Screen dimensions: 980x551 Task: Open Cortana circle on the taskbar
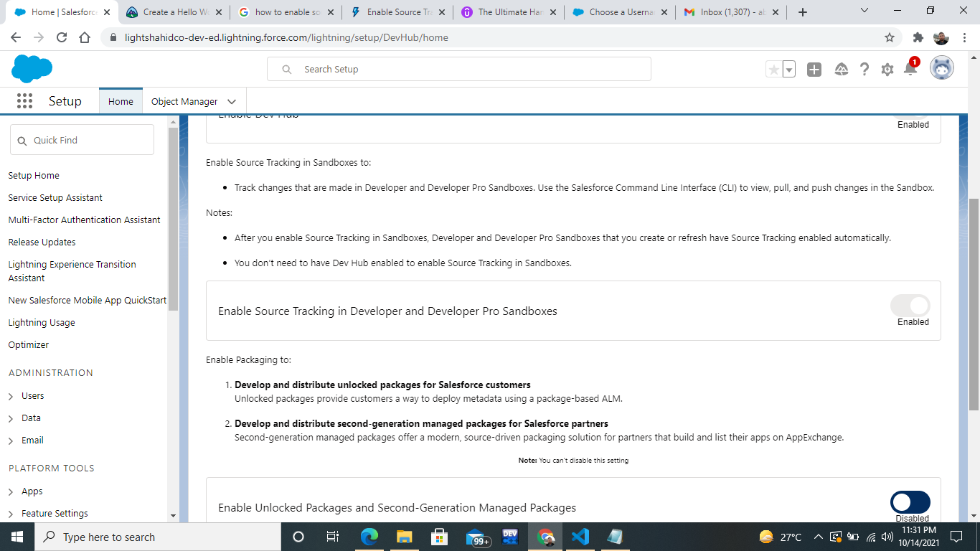coord(298,537)
